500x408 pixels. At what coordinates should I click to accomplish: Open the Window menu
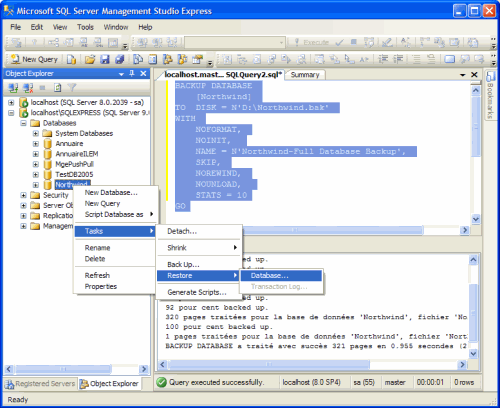(116, 27)
